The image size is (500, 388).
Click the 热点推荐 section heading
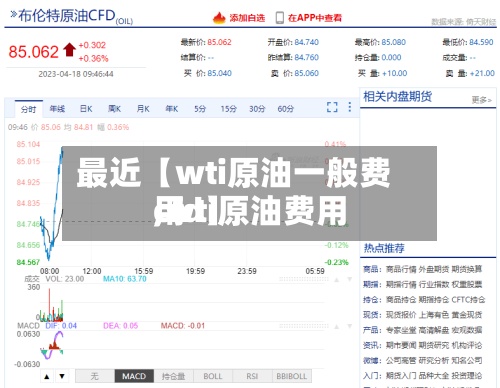coord(384,248)
